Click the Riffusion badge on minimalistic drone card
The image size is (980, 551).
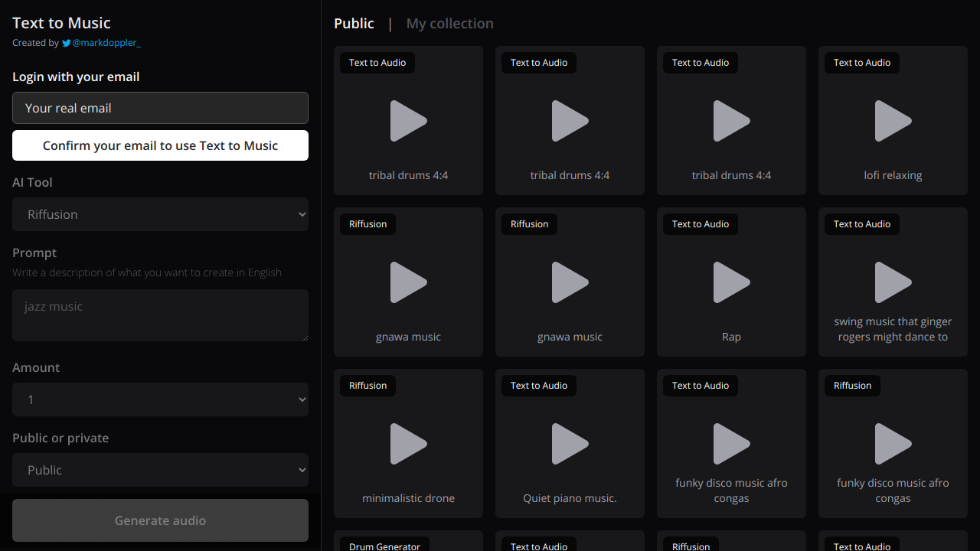[x=367, y=386]
